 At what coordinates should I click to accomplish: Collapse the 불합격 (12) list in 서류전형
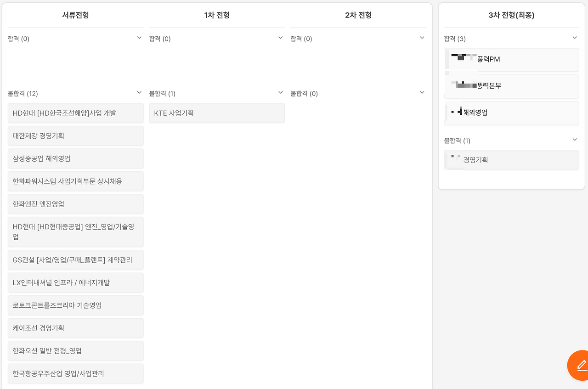click(139, 93)
